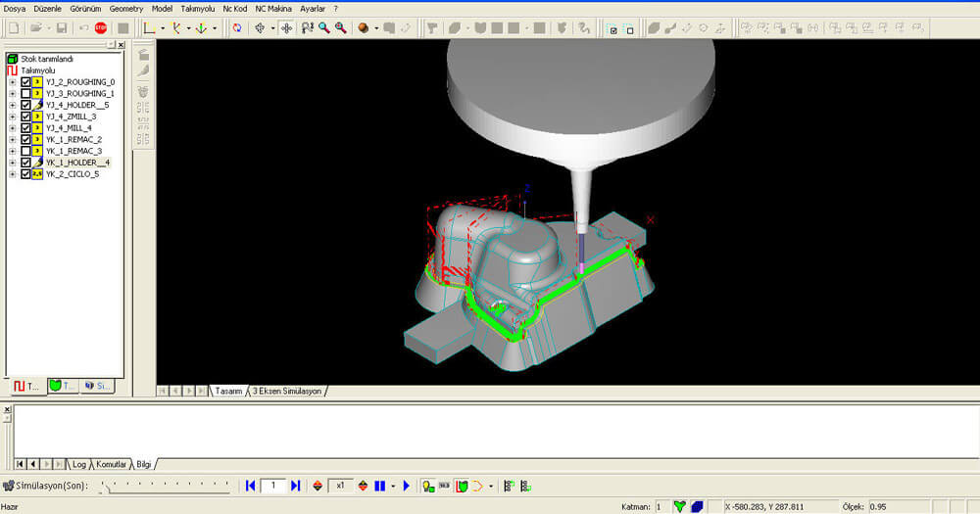Screen dimensions: 980x514
Task: Uncheck the YJ_2_ROUGHING_0 toolpath checkbox
Action: (25, 82)
